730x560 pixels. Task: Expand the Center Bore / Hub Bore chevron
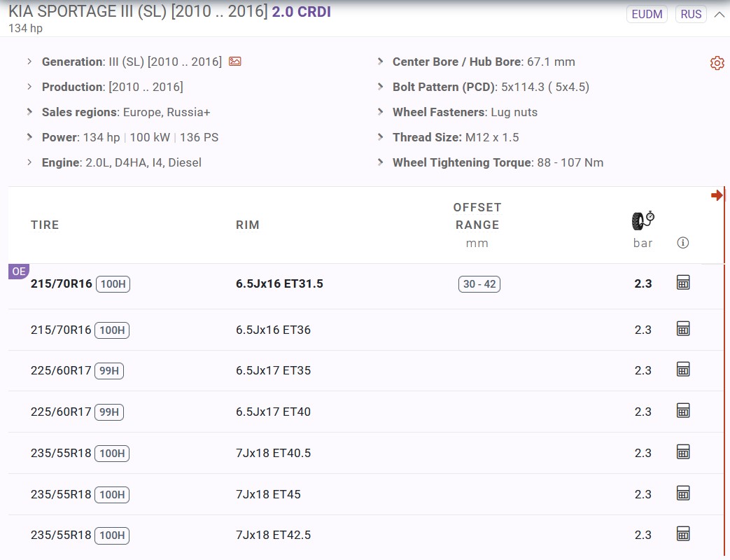point(380,62)
